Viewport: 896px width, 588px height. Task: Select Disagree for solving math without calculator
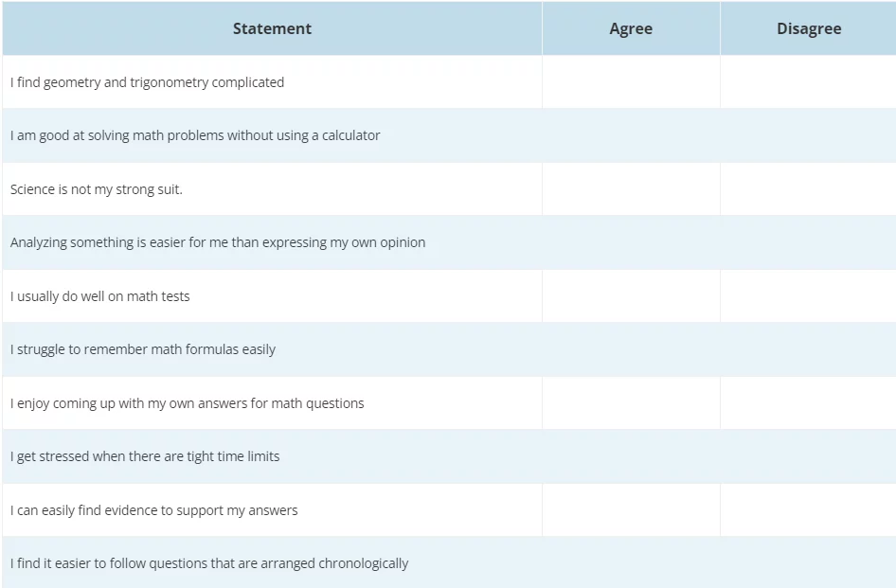808,135
